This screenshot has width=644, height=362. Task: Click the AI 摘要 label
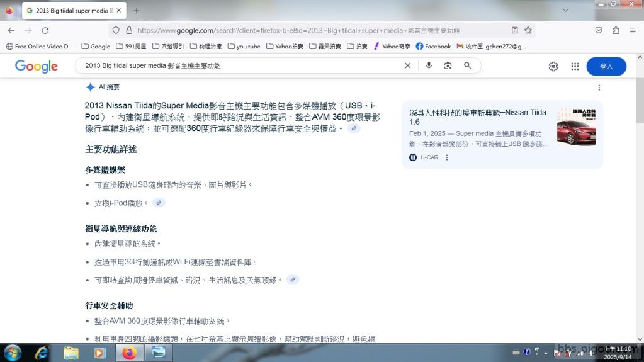[109, 87]
